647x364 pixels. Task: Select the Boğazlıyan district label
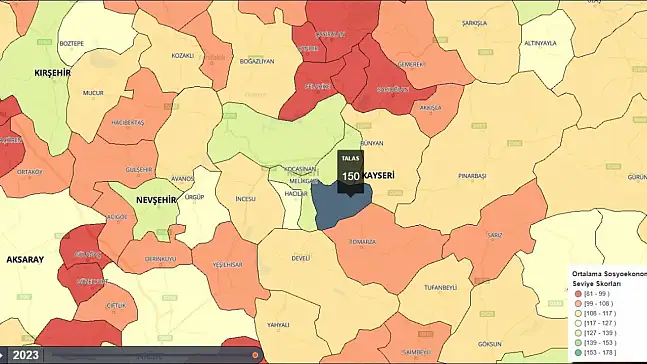pyautogui.click(x=257, y=61)
